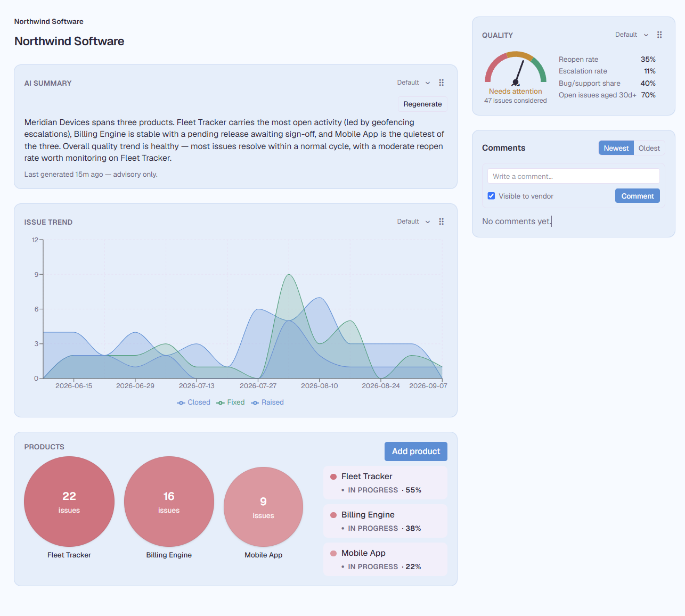
Task: Select the Billing Engine 16 issues bubble
Action: click(169, 502)
